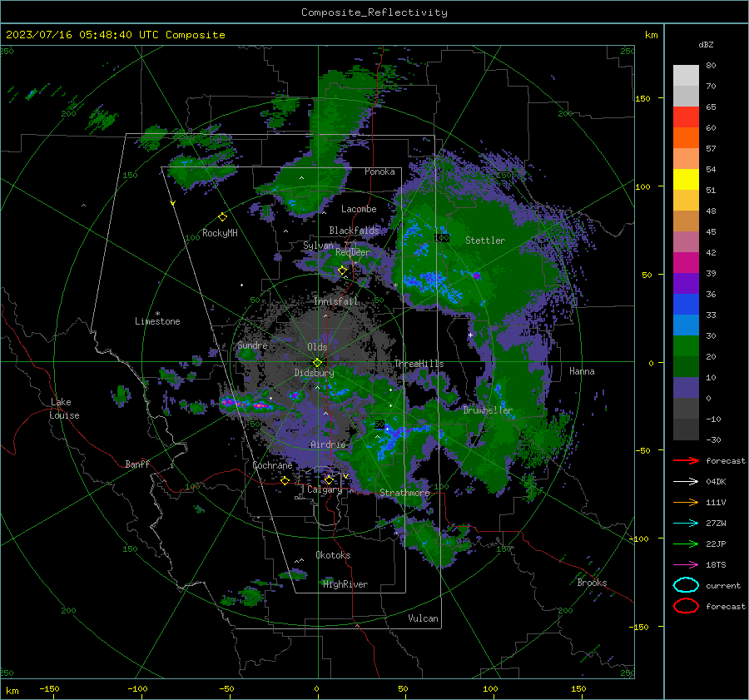Select the blue 33-36 dBZ swatch
749x700 pixels.
point(686,304)
